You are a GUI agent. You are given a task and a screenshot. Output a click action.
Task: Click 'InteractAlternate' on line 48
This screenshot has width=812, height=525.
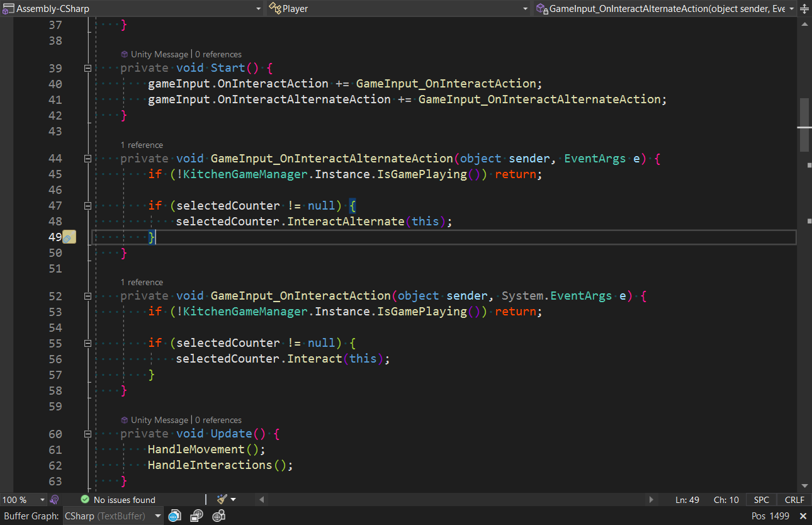coord(346,222)
